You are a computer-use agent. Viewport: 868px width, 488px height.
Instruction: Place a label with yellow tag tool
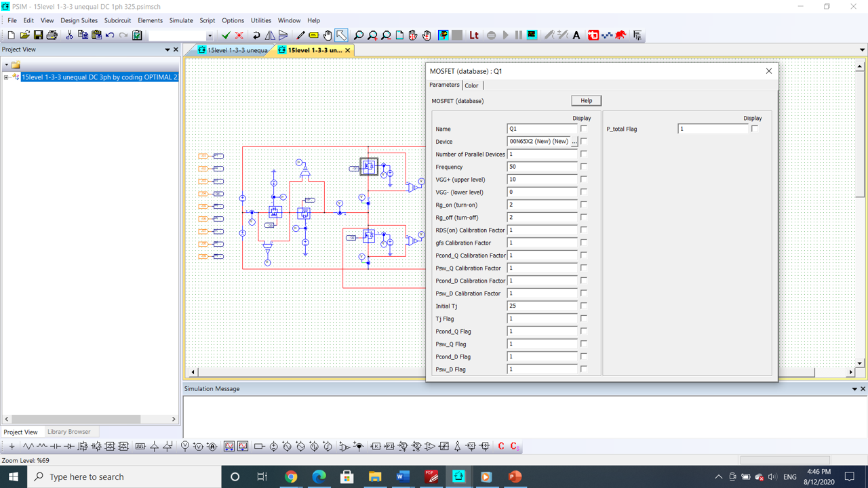[314, 35]
